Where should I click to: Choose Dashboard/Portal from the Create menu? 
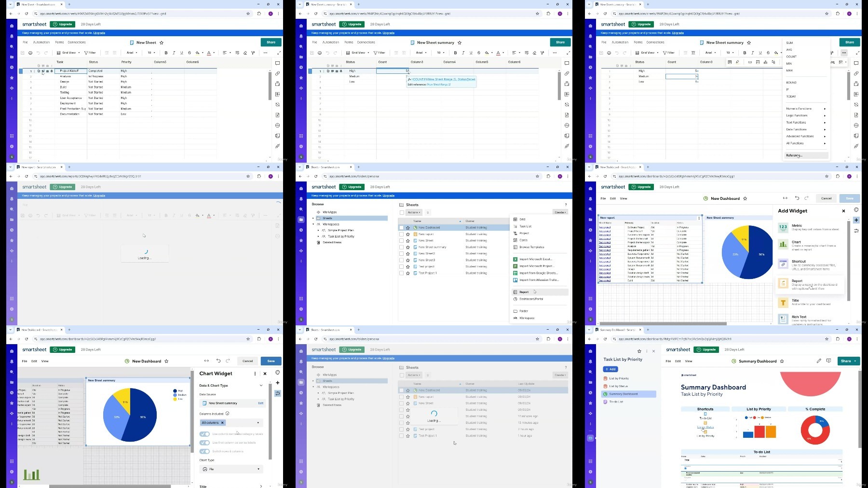(531, 299)
